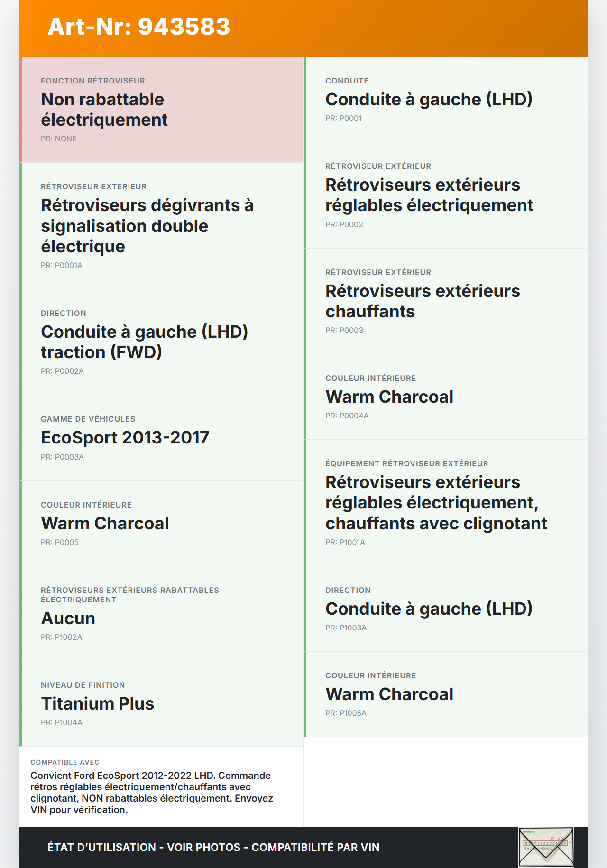Click the 'Rétroviseurs extérieurs chauffants' card

click(422, 301)
